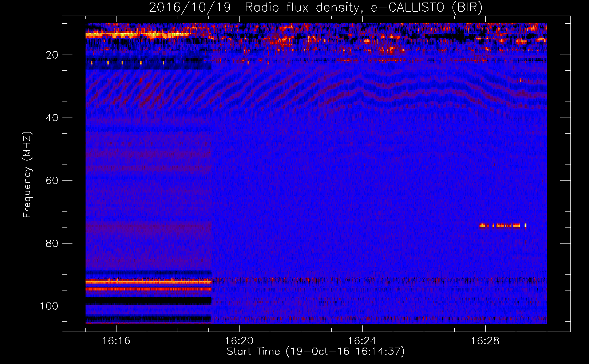Screen dimensions: 589x364
Task: Click the orange-red horizontal band near 92 MHz
Action: [149, 282]
